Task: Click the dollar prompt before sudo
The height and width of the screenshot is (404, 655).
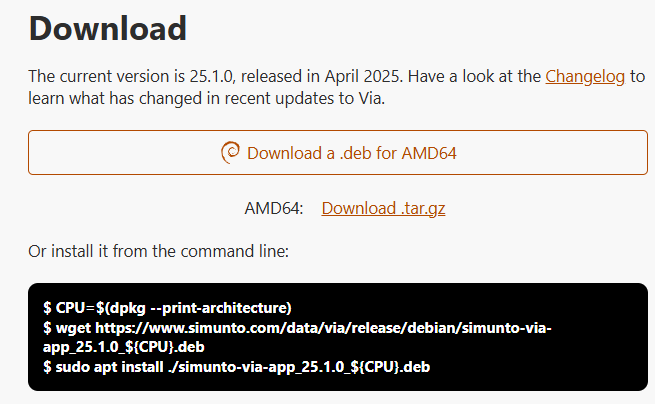Action: click(47, 367)
